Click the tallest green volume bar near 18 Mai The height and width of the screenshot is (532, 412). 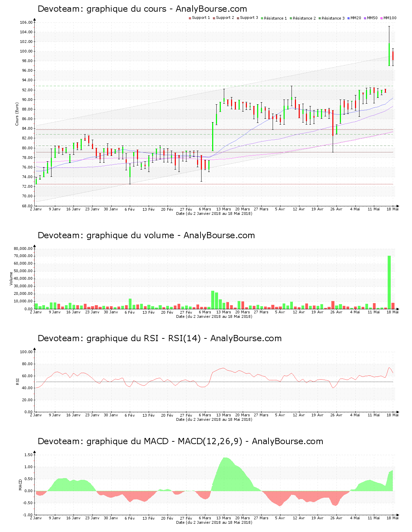[x=389, y=282]
